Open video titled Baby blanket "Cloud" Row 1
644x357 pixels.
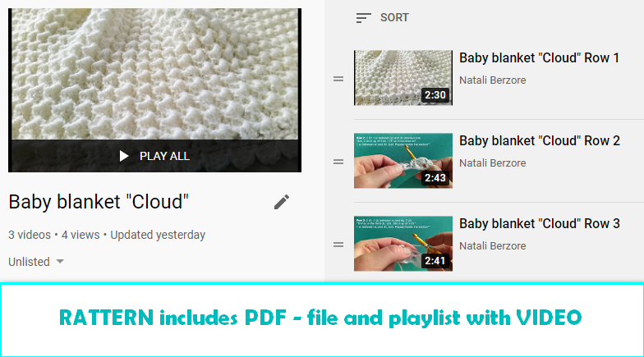click(x=539, y=57)
